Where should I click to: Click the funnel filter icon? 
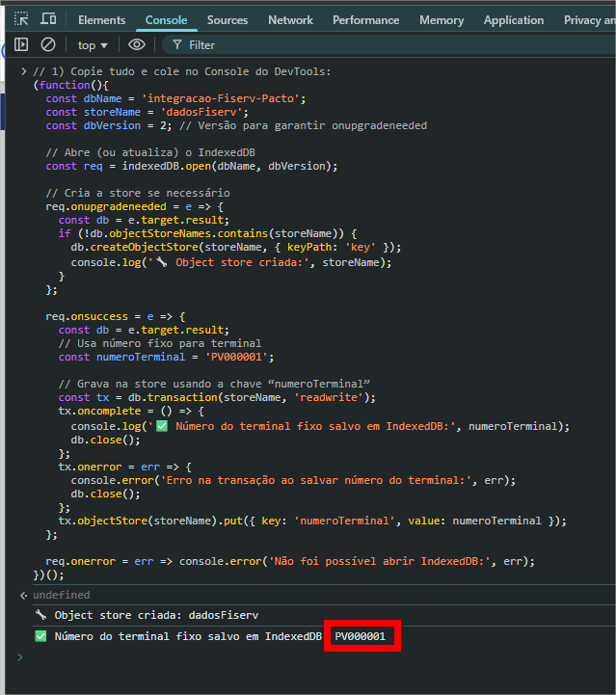click(x=176, y=44)
